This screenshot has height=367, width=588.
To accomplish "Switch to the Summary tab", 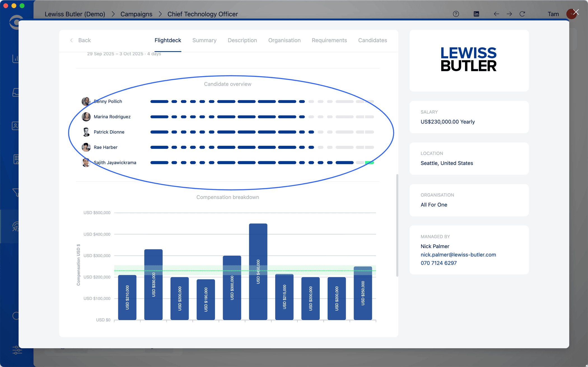I will pyautogui.click(x=204, y=40).
